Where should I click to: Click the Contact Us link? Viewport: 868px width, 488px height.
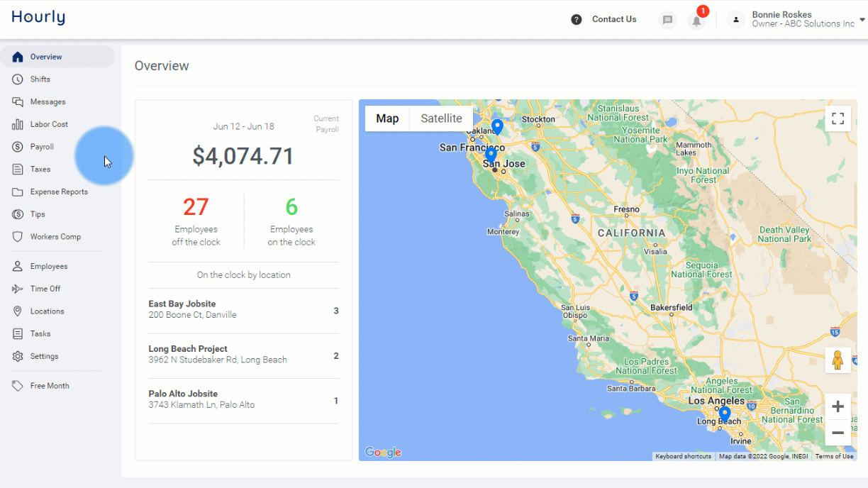(x=614, y=20)
